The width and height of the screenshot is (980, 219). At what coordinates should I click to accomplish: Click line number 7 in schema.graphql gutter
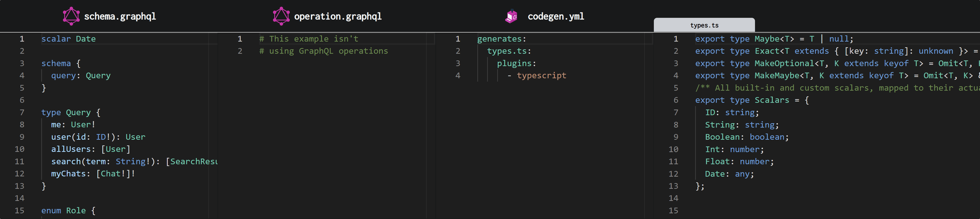point(22,112)
